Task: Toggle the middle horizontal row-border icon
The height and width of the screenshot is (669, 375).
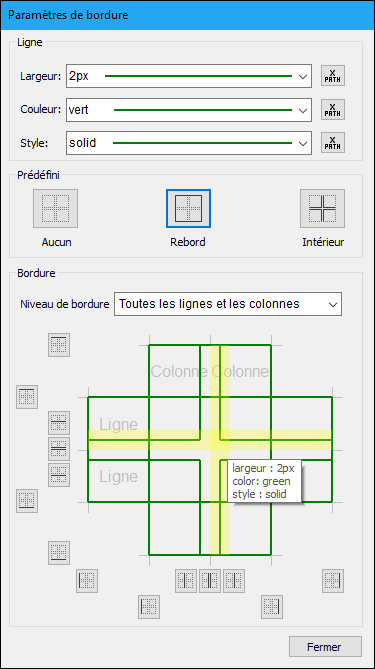Action: 59,449
